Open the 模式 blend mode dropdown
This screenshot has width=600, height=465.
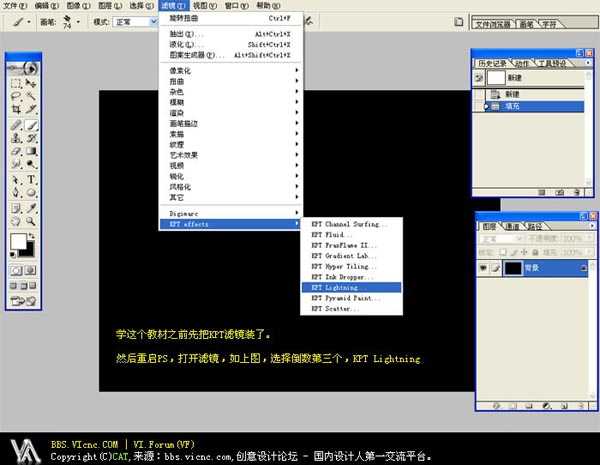pyautogui.click(x=135, y=22)
